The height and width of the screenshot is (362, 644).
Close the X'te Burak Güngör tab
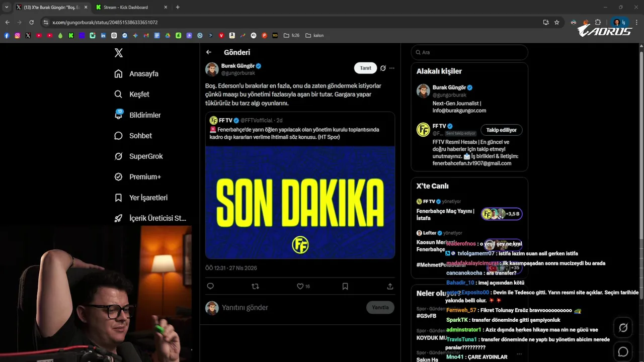pos(85,8)
